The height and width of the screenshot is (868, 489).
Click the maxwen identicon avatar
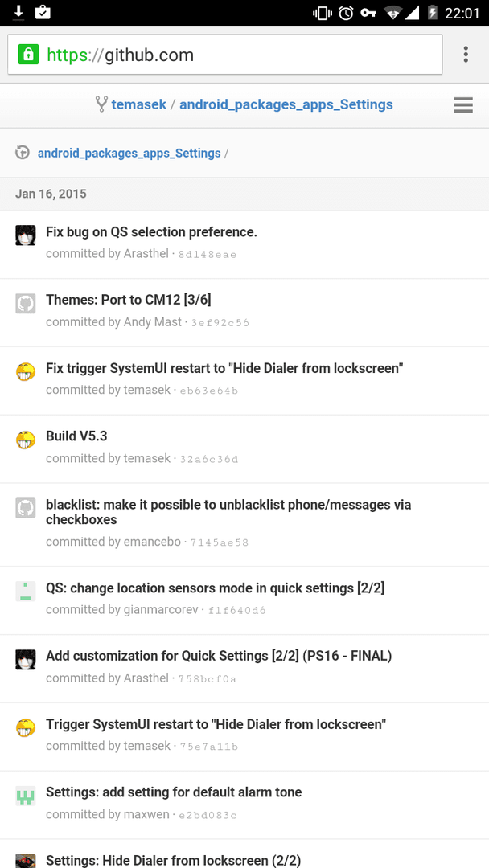coord(26,796)
